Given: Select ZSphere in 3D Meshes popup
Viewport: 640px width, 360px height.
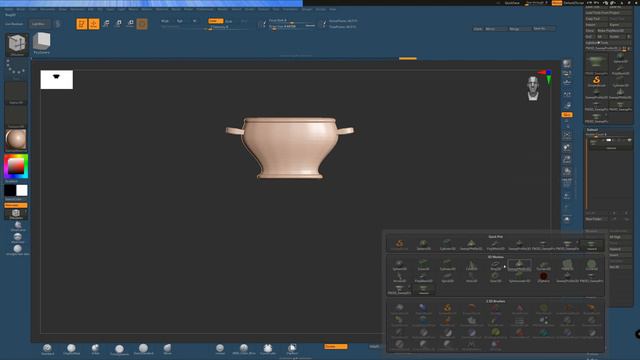Looking at the screenshot, I should click(543, 277).
